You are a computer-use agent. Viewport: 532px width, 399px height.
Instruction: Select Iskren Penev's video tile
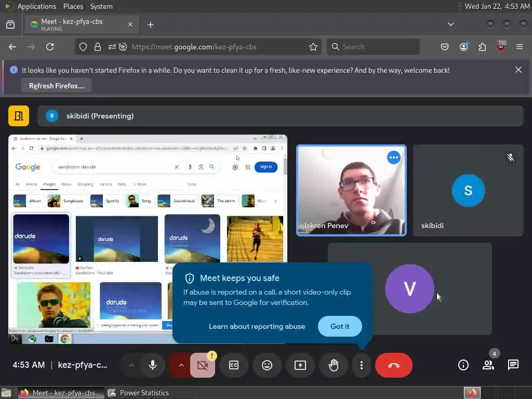coord(351,190)
